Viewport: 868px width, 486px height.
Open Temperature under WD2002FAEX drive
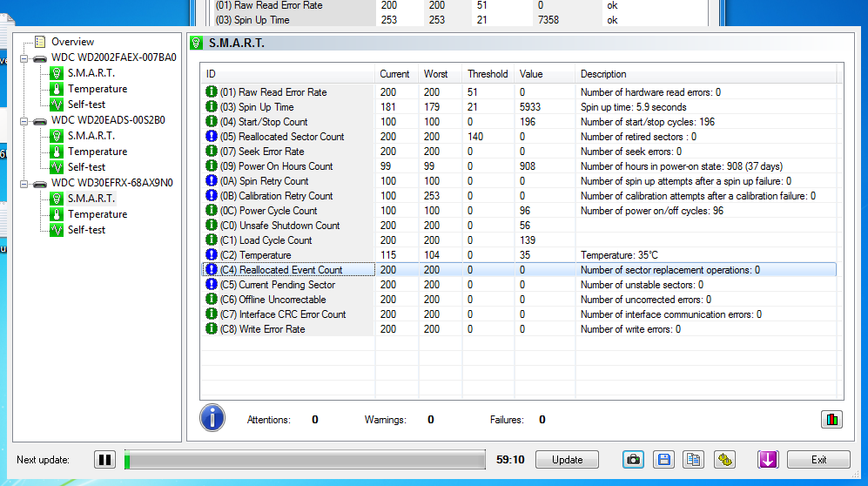click(98, 89)
